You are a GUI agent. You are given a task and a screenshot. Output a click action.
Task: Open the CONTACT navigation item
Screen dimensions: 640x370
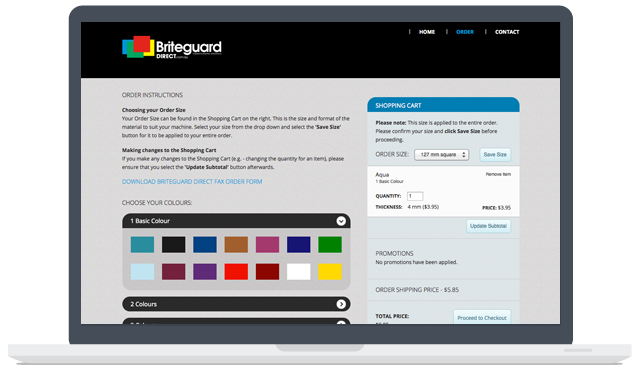pyautogui.click(x=507, y=32)
